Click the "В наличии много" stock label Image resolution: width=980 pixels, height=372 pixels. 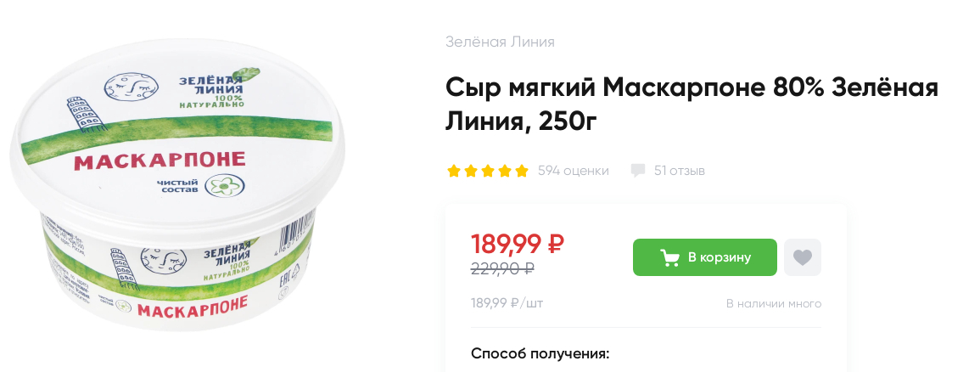[774, 304]
